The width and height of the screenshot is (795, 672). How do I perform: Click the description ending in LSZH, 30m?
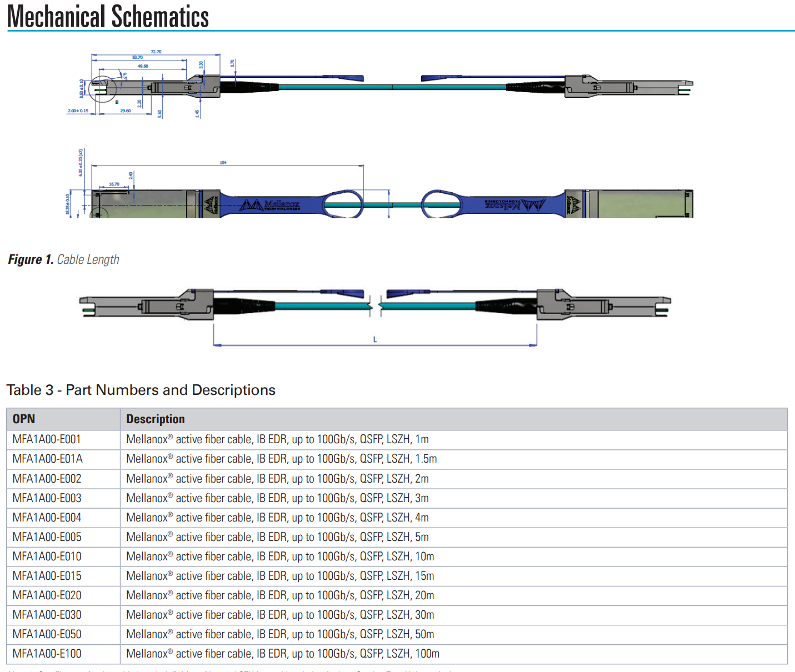click(280, 615)
